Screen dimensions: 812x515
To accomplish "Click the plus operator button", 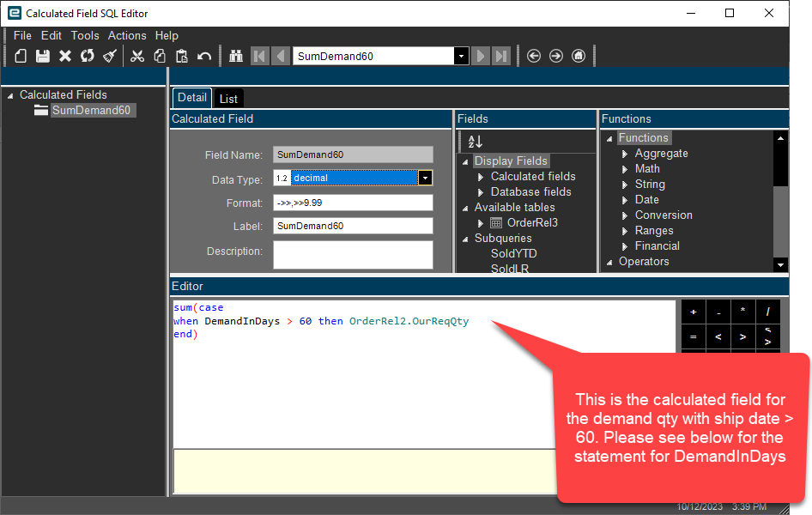I will [694, 312].
